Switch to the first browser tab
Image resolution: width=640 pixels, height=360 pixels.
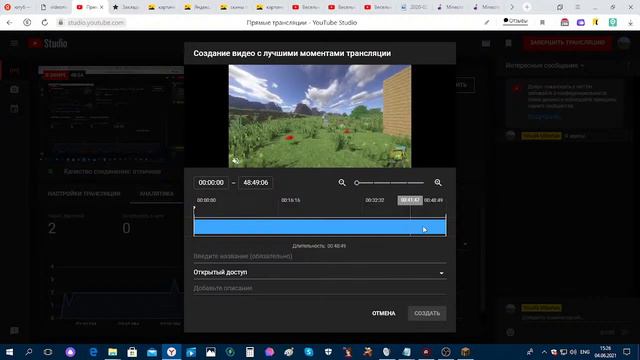17,7
